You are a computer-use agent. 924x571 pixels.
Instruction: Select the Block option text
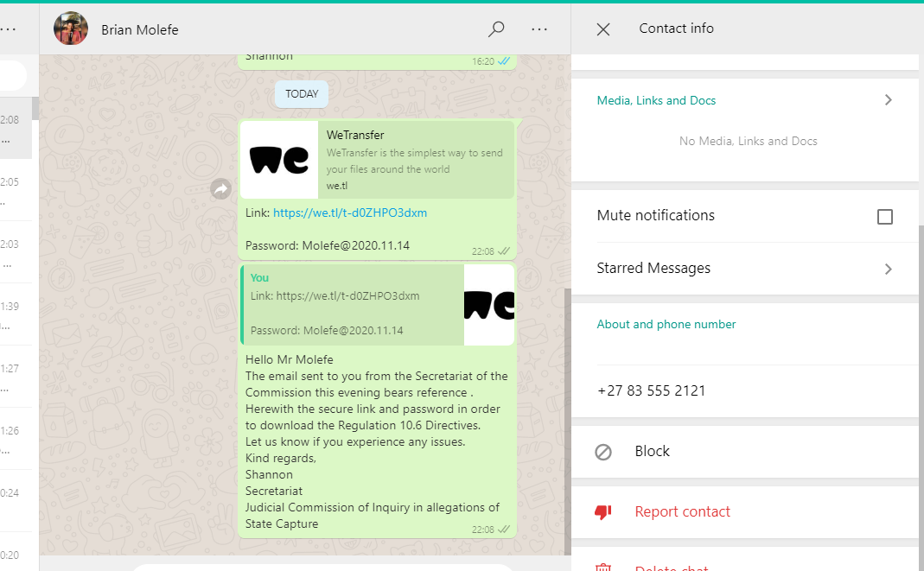(652, 452)
